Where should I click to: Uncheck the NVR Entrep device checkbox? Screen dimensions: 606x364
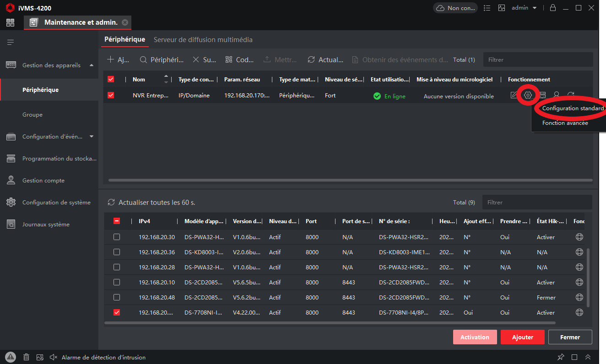coord(111,96)
